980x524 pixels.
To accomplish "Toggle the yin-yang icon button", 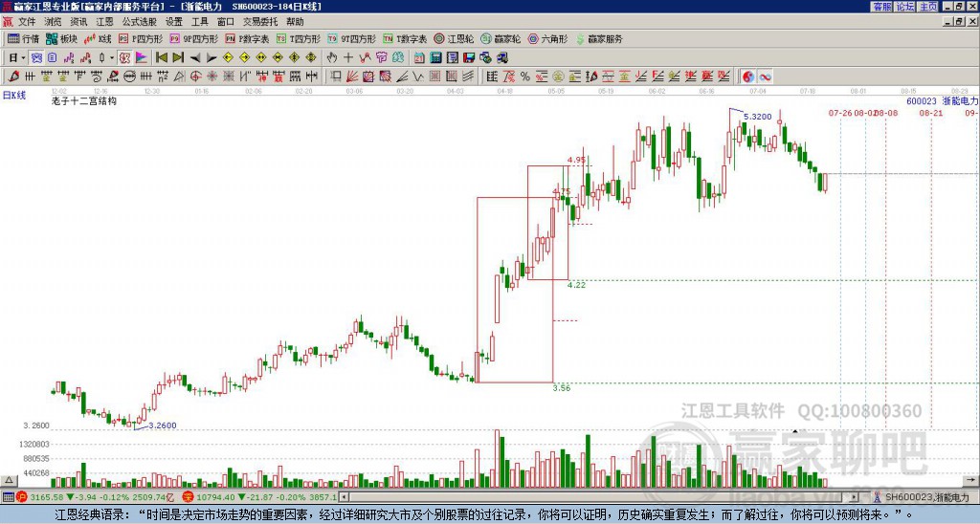I will point(748,76).
